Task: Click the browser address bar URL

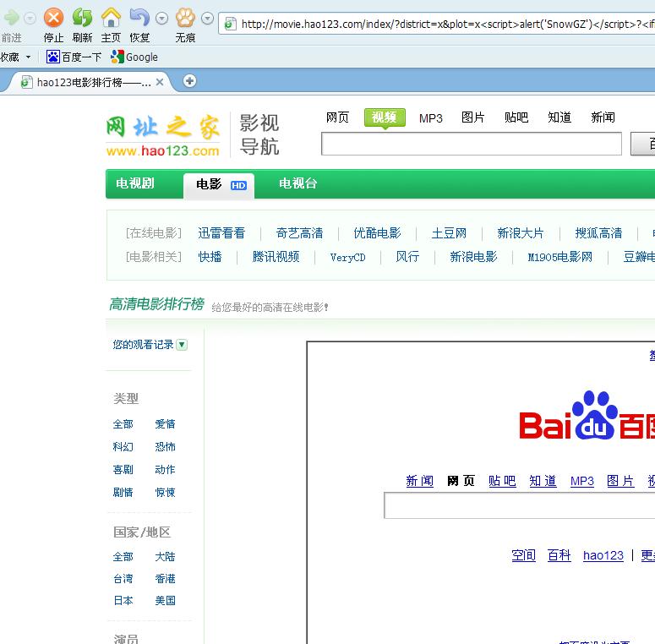Action: tap(447, 25)
